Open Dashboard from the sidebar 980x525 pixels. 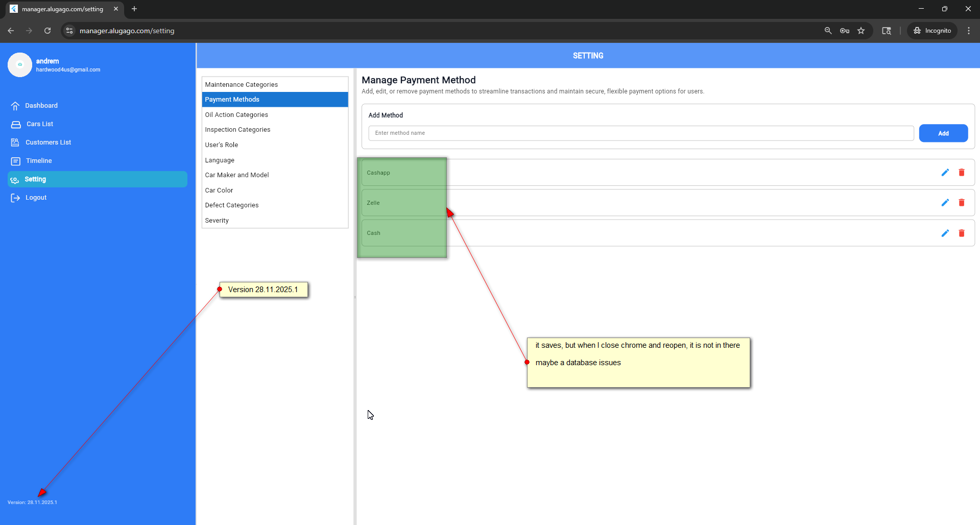click(x=41, y=106)
